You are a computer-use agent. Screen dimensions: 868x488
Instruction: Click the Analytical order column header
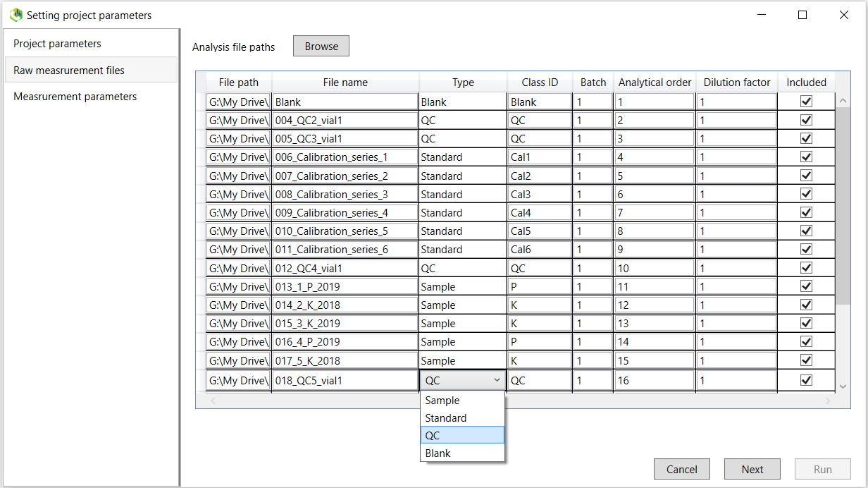(654, 82)
